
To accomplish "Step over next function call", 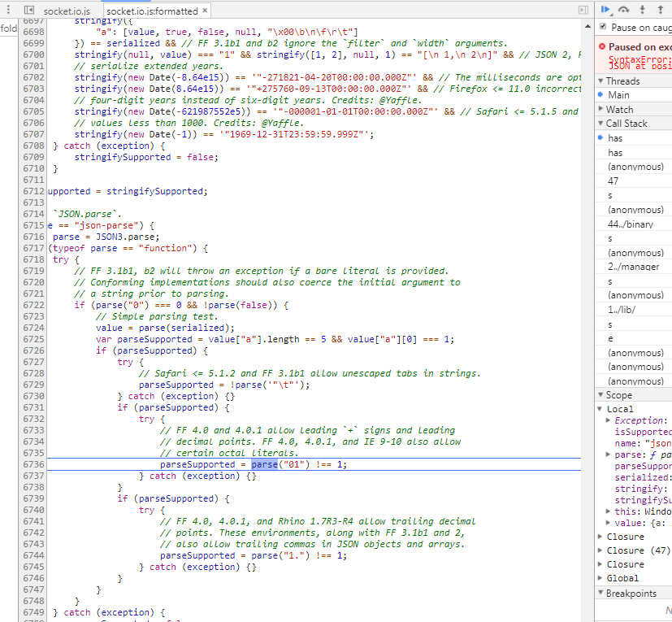I will (623, 10).
